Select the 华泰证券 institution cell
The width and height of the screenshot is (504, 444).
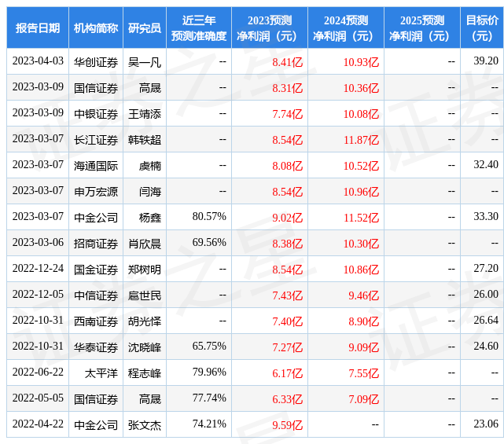(96, 347)
